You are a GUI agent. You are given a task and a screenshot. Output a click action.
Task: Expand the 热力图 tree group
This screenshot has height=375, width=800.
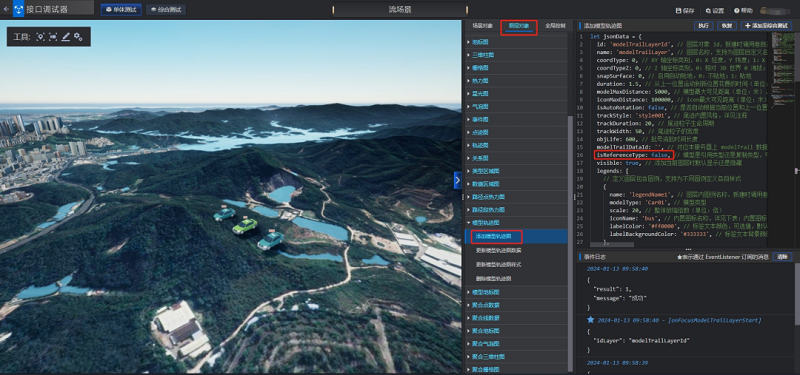[516, 81]
